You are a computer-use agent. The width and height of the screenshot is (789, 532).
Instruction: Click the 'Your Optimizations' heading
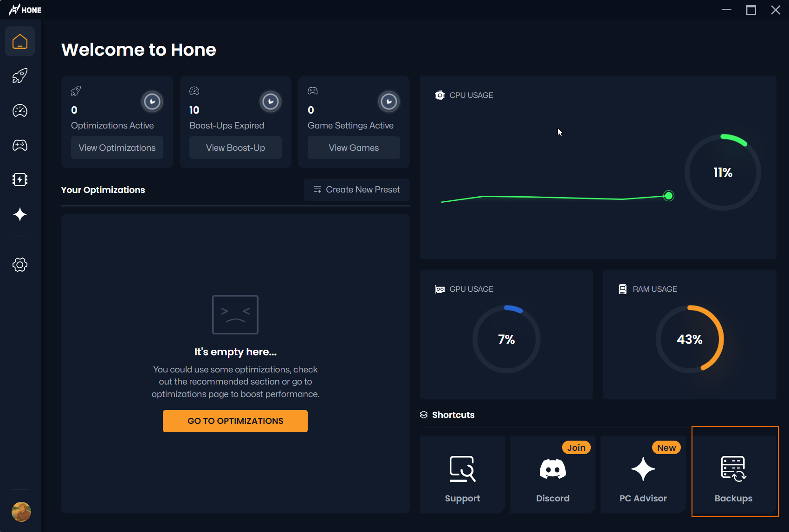click(x=103, y=190)
